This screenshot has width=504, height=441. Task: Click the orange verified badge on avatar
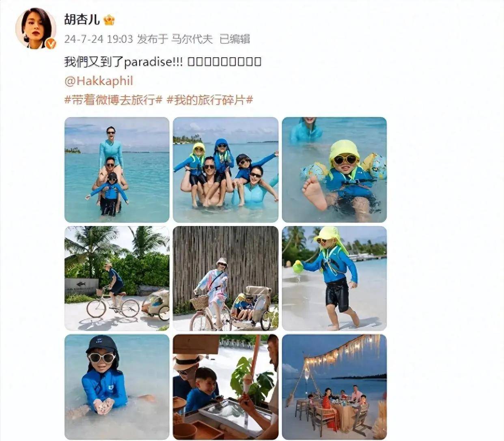(50, 44)
